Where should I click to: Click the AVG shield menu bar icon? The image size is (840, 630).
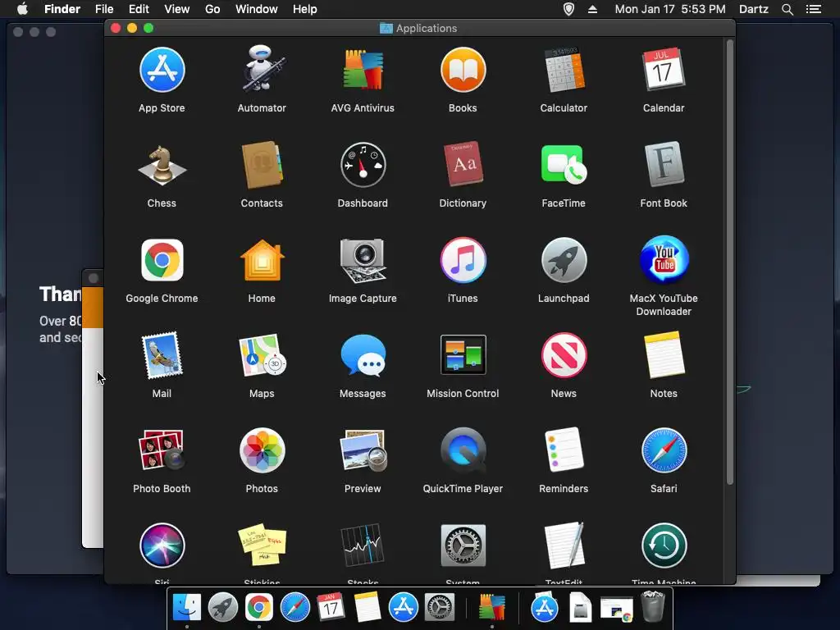[569, 9]
